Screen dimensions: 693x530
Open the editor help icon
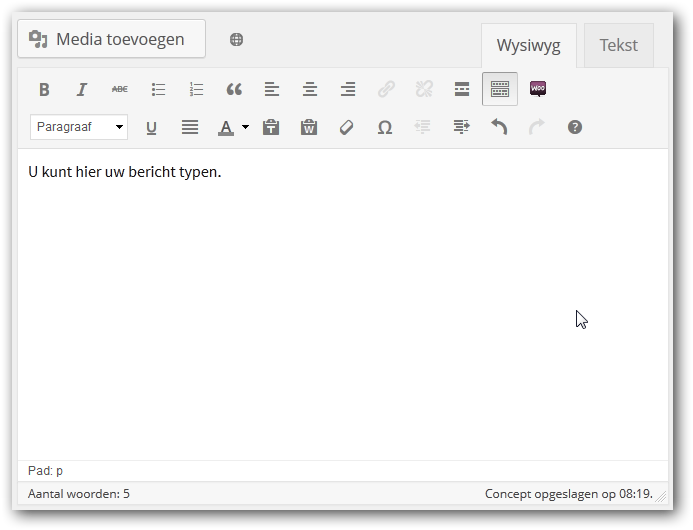point(575,127)
